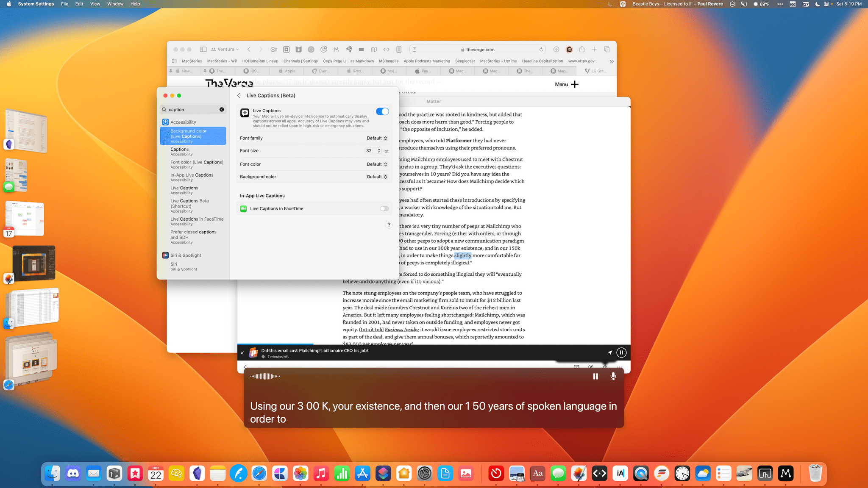
Task: Open the HDHomeRun Lineup bookmark
Action: (x=260, y=61)
